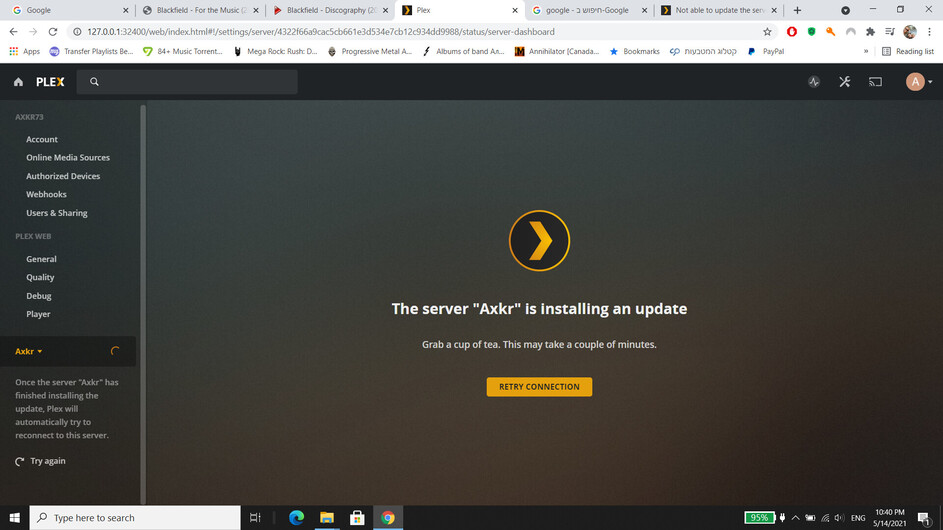Focus the Plex search field

pyautogui.click(x=187, y=82)
